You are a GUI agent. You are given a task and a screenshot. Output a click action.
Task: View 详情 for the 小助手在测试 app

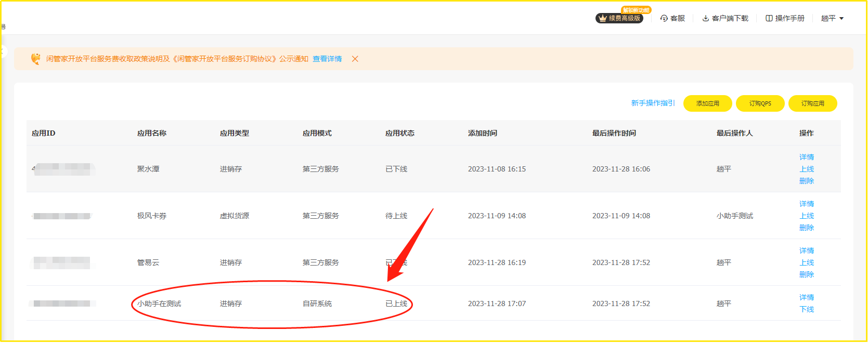[806, 297]
